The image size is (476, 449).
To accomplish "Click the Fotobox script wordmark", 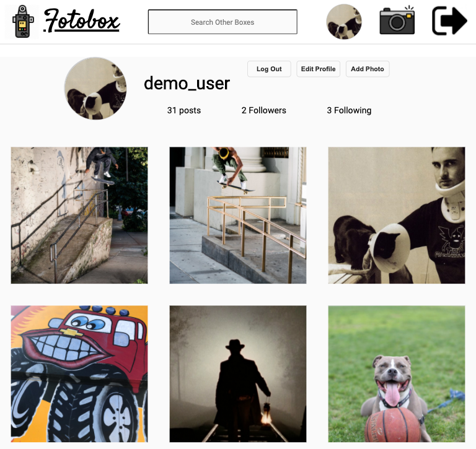I will [82, 20].
